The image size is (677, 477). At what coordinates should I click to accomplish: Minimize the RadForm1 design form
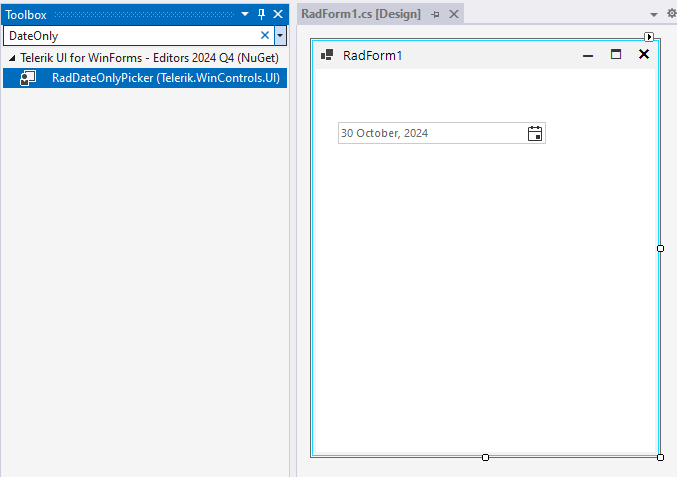tap(588, 56)
